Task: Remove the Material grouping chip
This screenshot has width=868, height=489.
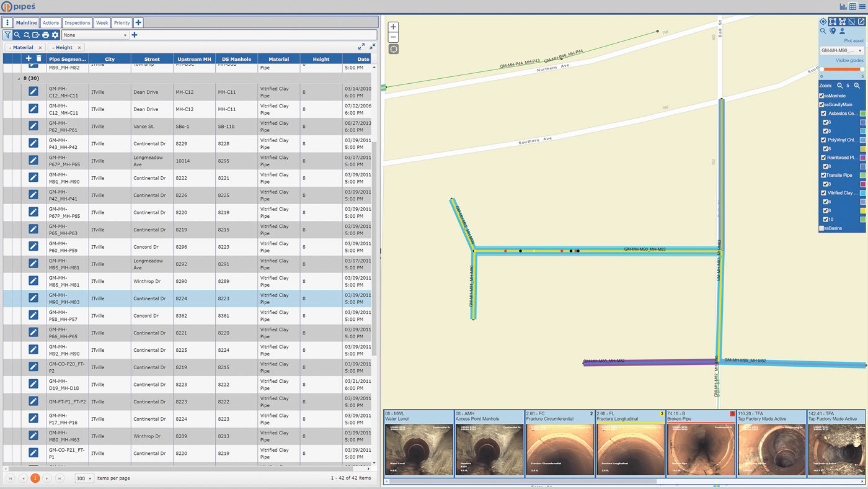Action: coord(40,48)
